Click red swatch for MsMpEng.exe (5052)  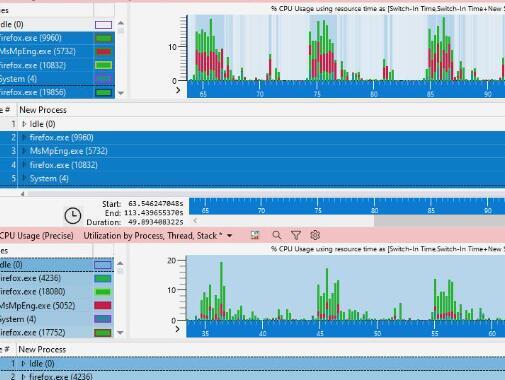click(x=103, y=305)
